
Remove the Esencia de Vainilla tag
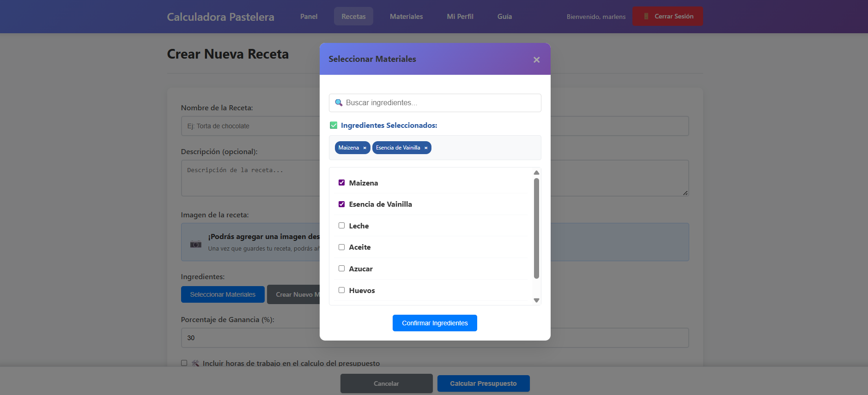pyautogui.click(x=426, y=148)
